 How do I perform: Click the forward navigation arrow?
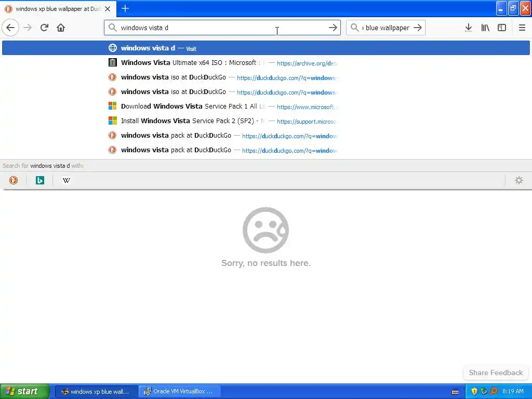[x=28, y=28]
